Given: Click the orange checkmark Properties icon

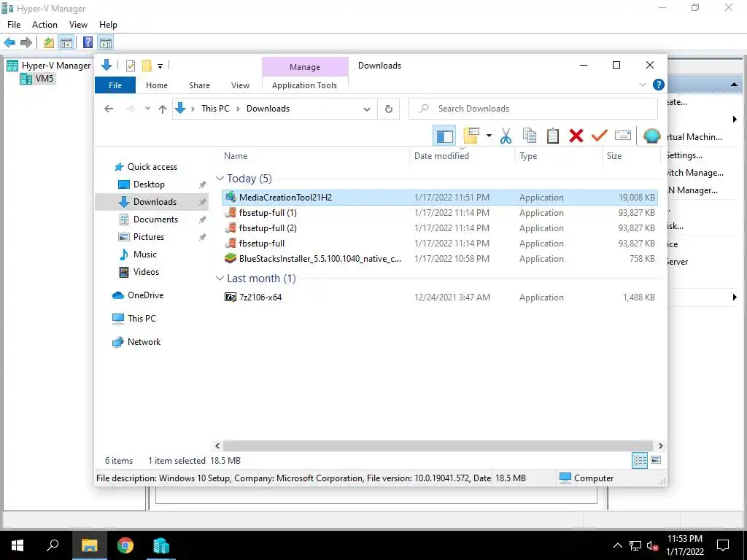Looking at the screenshot, I should tap(600, 136).
